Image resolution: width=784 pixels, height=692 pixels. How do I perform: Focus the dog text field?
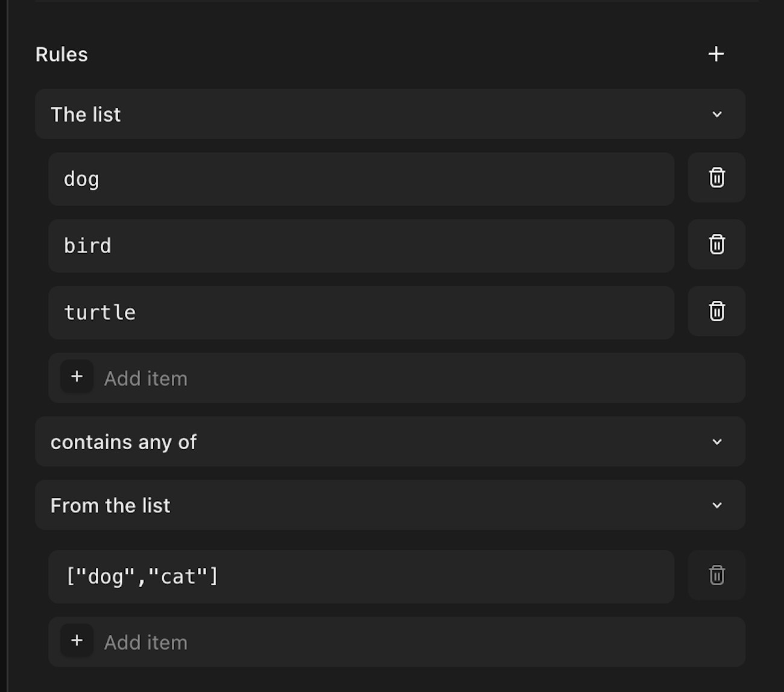[361, 179]
